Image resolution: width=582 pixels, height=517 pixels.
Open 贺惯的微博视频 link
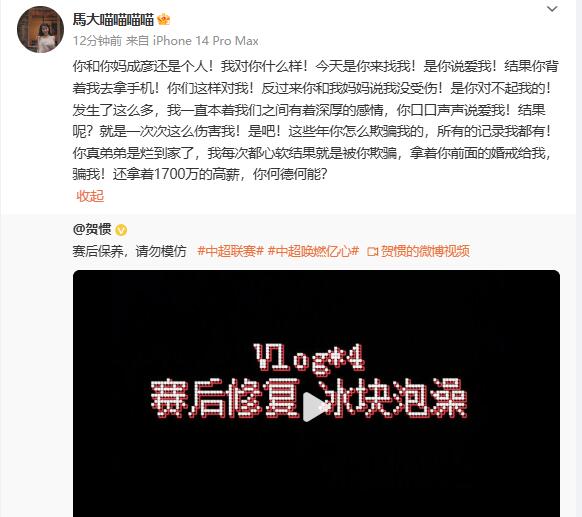(425, 251)
